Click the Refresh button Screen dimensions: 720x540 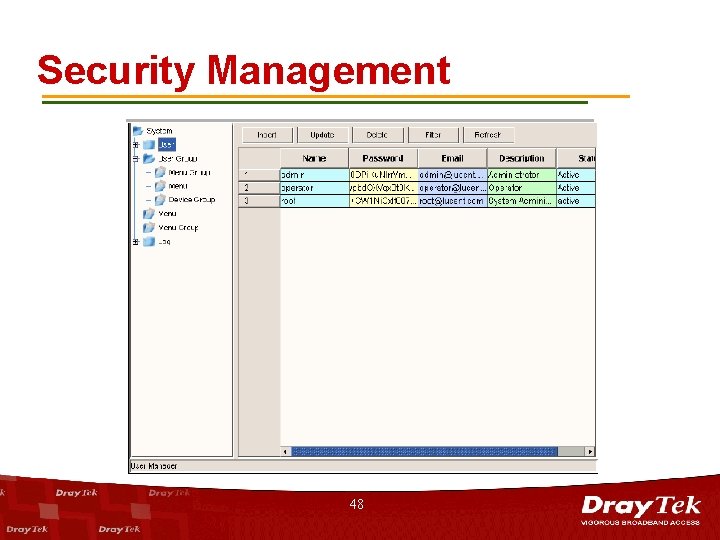click(x=488, y=135)
